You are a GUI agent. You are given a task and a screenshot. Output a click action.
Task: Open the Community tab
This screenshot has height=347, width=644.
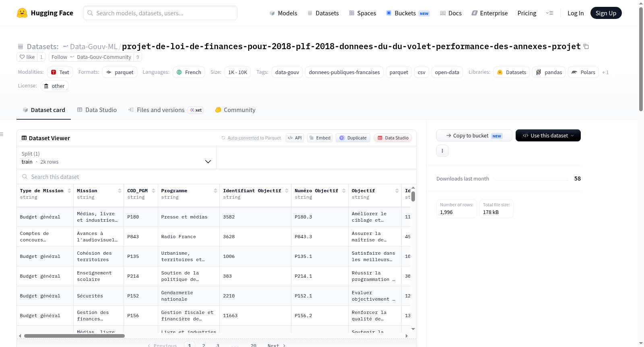coord(235,110)
